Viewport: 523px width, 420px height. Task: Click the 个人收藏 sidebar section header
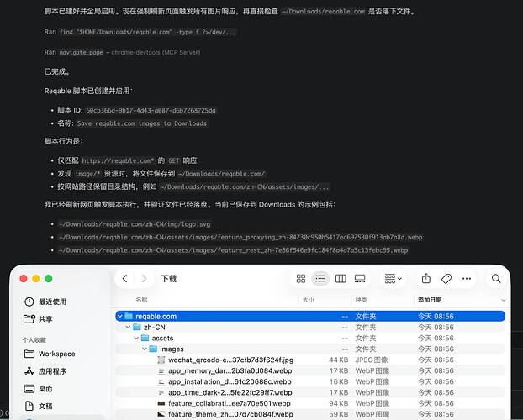[34, 339]
